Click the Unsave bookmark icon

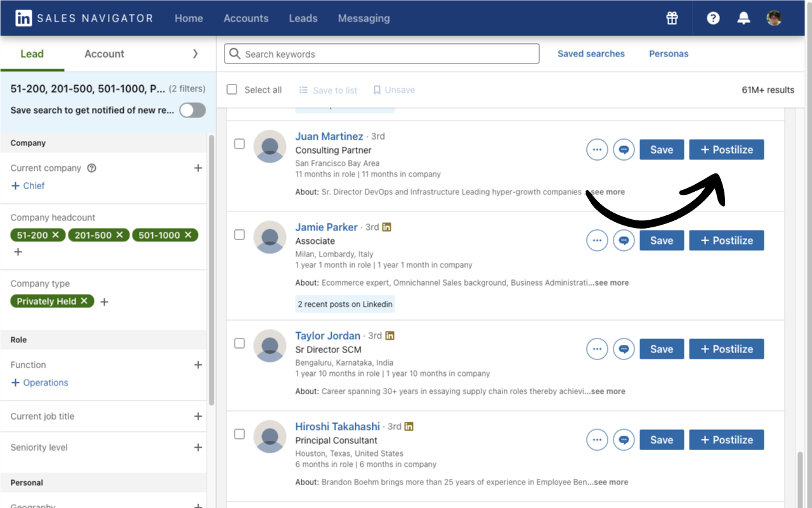point(377,90)
